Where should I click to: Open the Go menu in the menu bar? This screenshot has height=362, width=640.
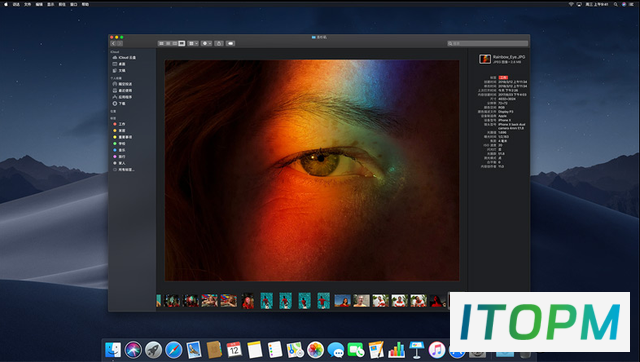(62, 4)
